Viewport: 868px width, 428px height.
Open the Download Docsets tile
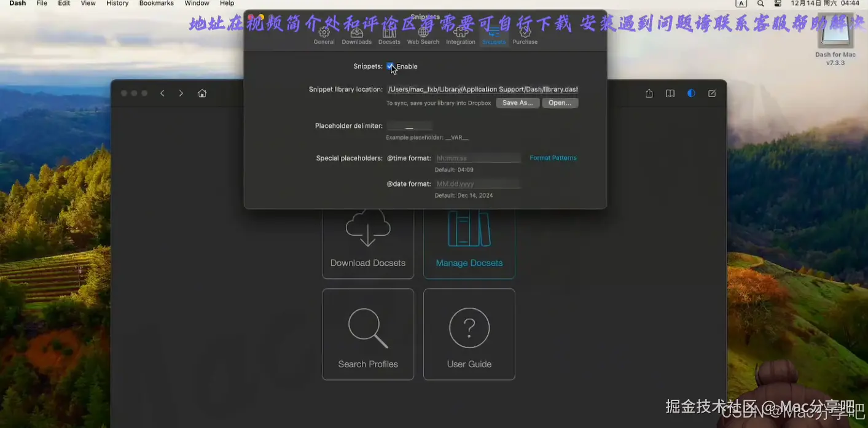(x=368, y=243)
